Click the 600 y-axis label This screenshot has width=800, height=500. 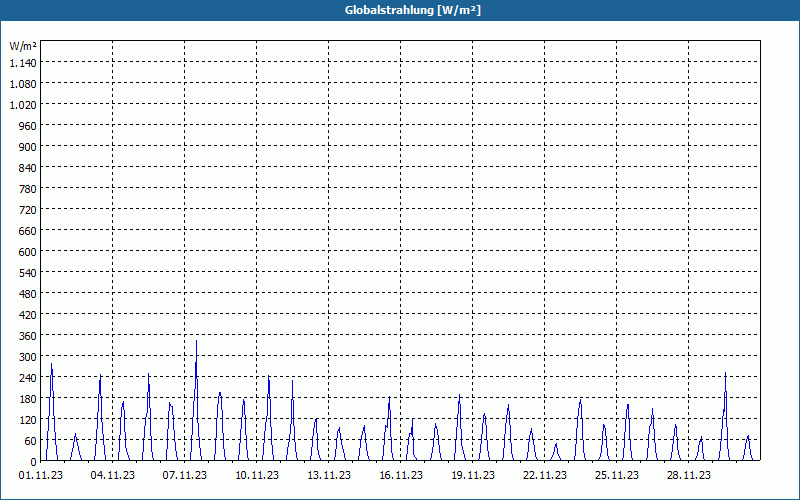point(28,252)
